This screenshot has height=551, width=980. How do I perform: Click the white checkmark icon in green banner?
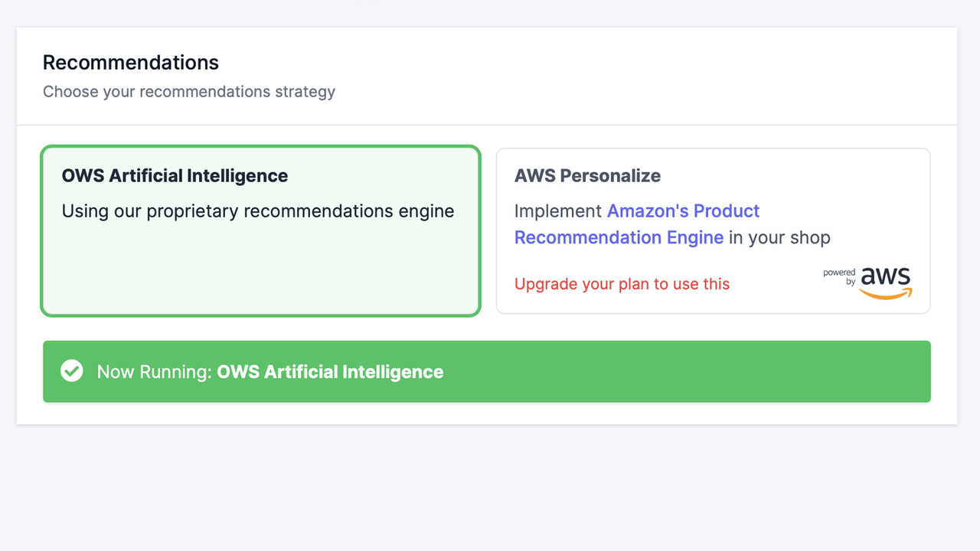pos(71,370)
